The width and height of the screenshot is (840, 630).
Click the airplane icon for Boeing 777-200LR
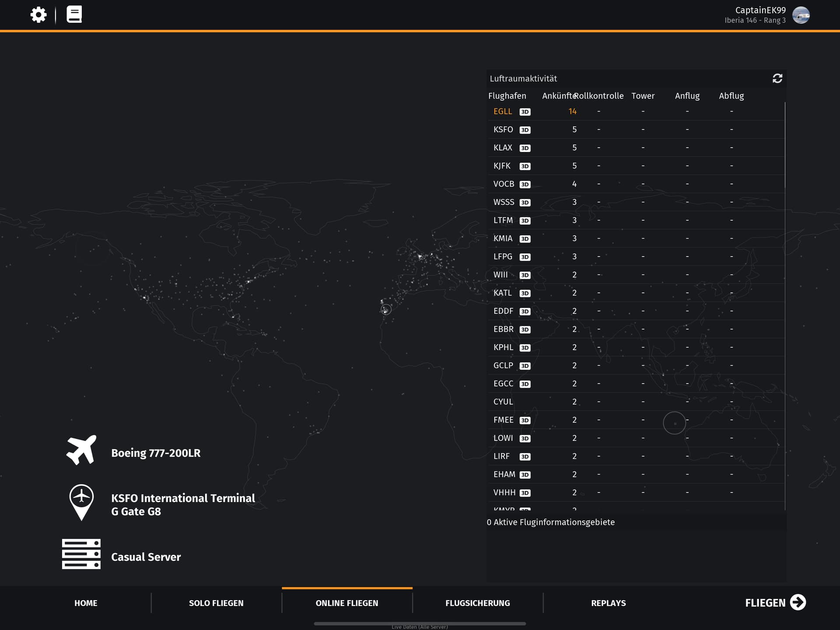point(81,450)
